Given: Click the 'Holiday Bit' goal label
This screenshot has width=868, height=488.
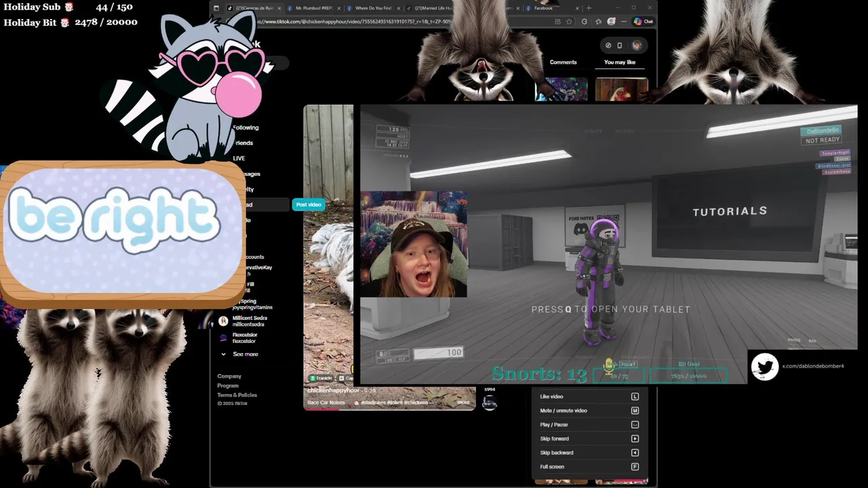Looking at the screenshot, I should click(31, 22).
